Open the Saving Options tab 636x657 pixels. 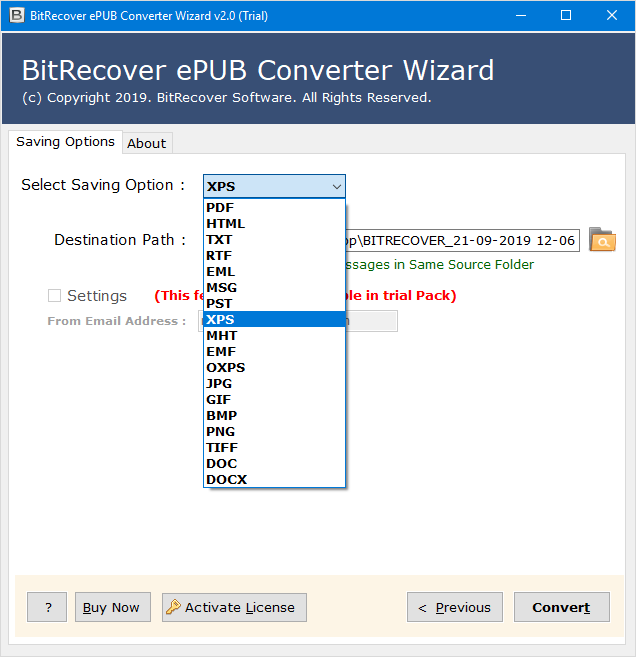coord(65,142)
